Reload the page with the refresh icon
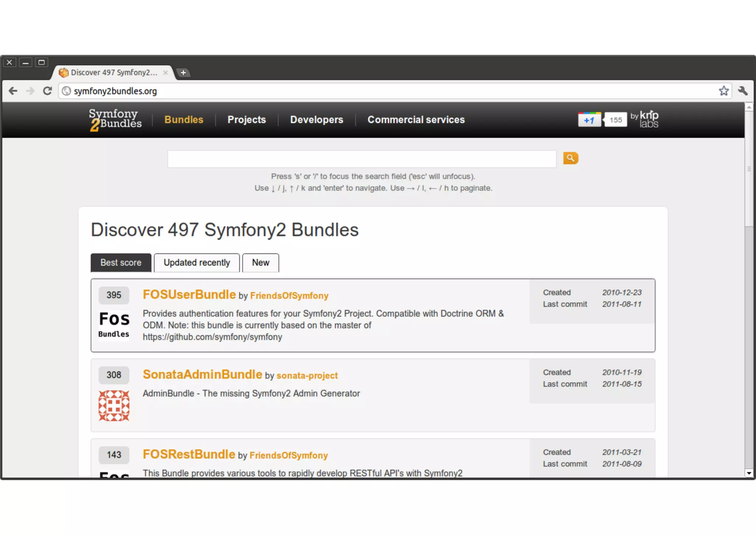Image resolution: width=756 pixels, height=535 pixels. click(x=47, y=91)
